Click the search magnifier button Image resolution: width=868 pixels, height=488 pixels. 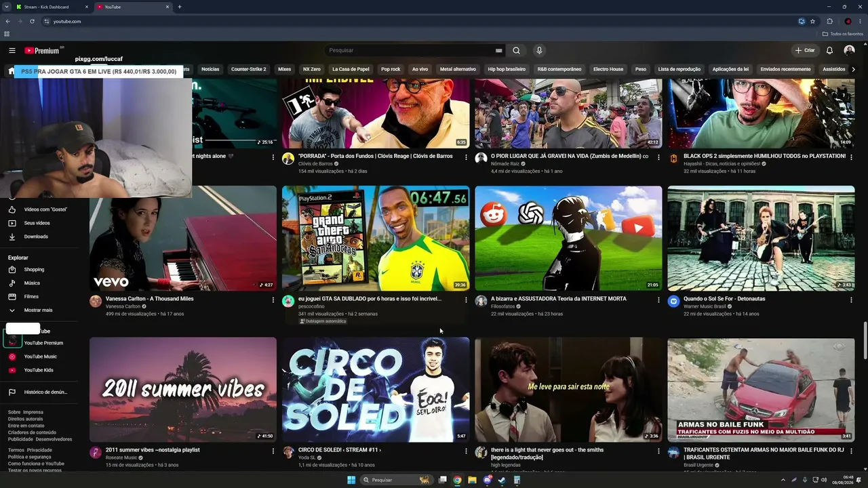coord(516,50)
